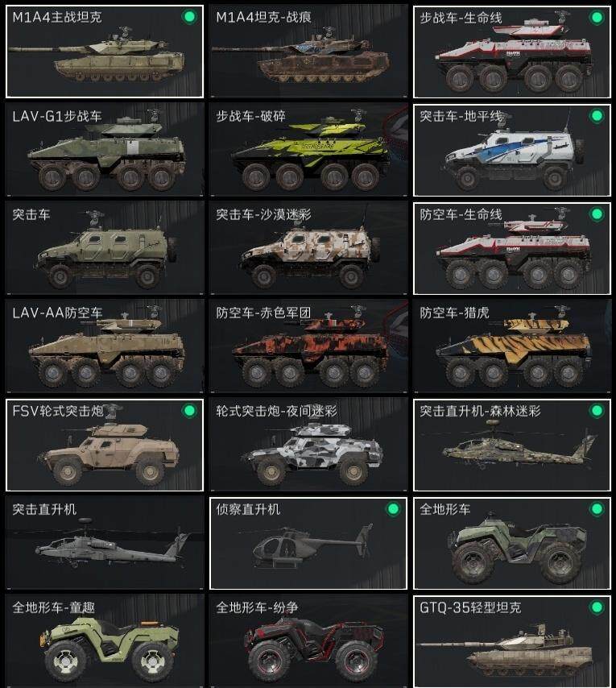Choose the 突击车-沙漠迷彩 desert camo skin
616x688 pixels.
point(308,248)
